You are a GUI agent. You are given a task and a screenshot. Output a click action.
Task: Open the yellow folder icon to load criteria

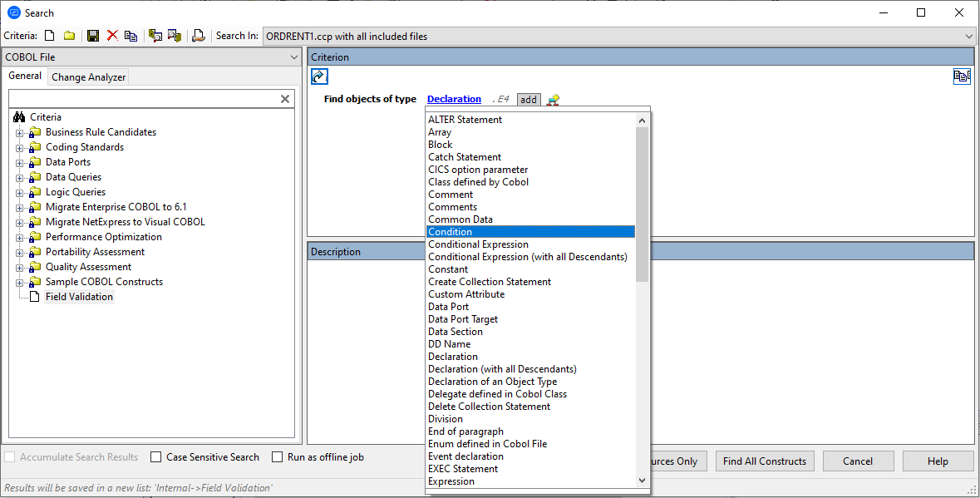click(69, 35)
